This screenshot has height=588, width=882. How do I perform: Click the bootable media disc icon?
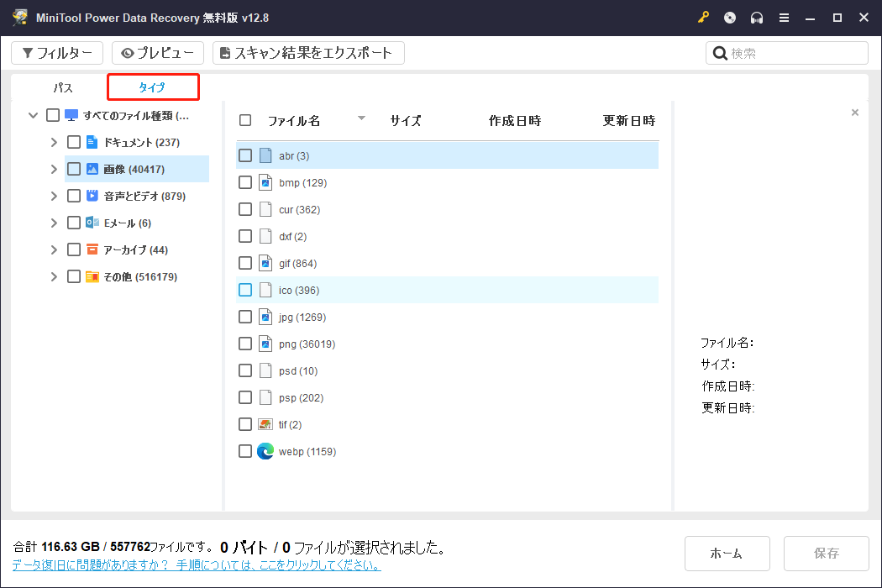pos(729,17)
